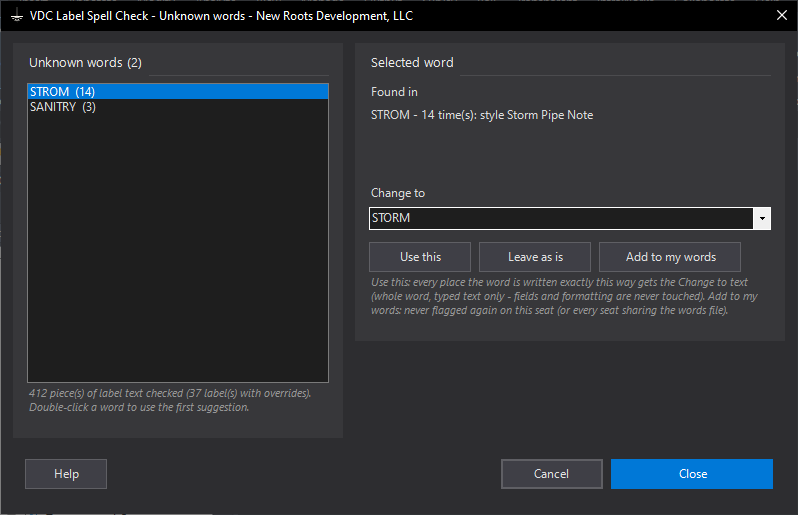The image size is (798, 515).
Task: Click the '412 piece(s) of label text checked' note
Action: tap(170, 393)
